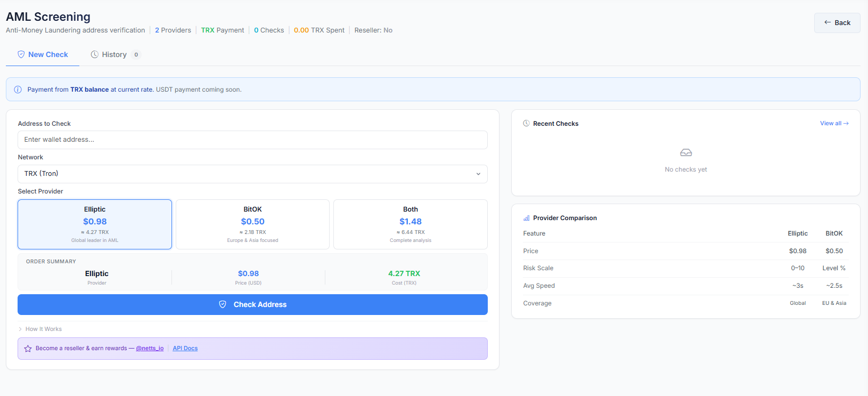Choose the Both providers option
The width and height of the screenshot is (868, 396).
tap(410, 224)
